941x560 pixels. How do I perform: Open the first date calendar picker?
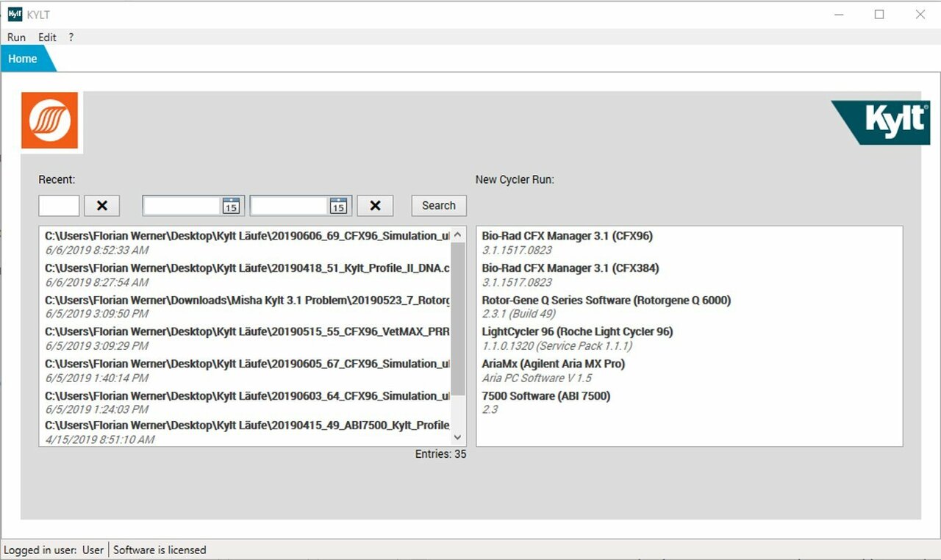[231, 206]
